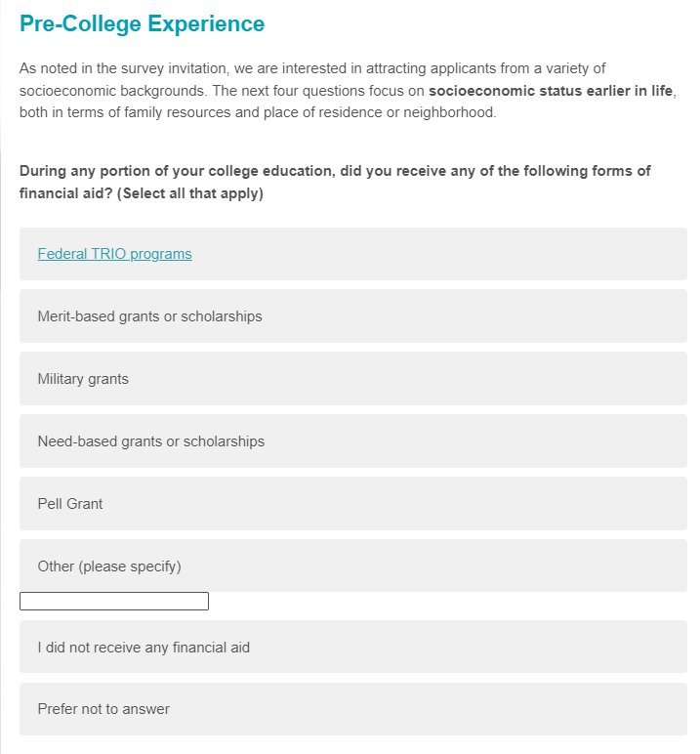Tick the Pell Grant option
Screen dimensions: 700x754
(70, 504)
